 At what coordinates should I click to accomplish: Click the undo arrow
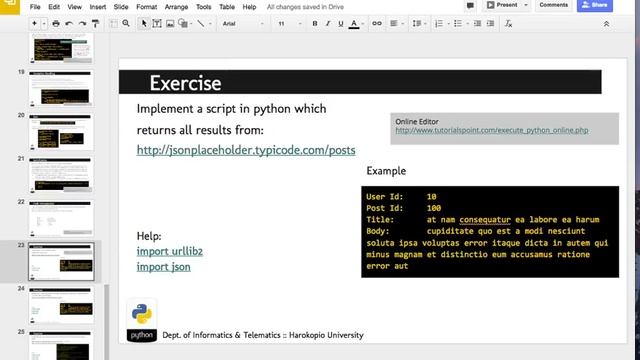(x=69, y=24)
